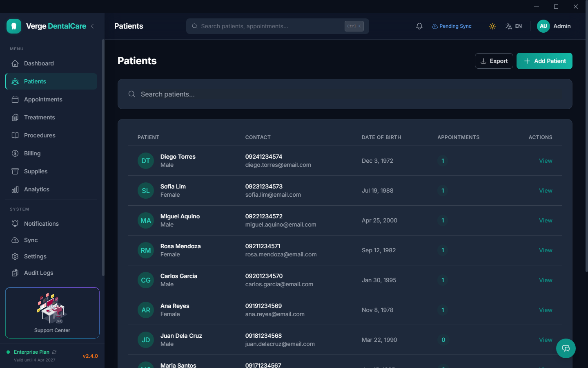Open the Supplies menu item
Viewport: 588px width, 368px height.
[x=51, y=171]
